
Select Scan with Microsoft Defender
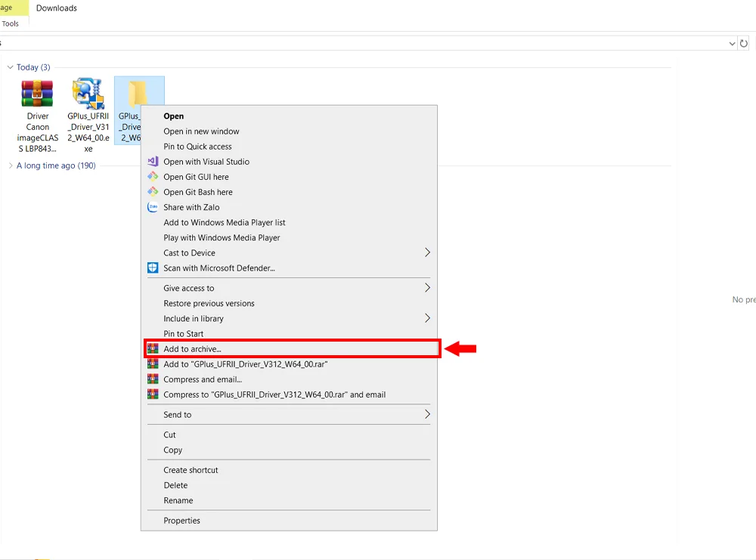289,268
